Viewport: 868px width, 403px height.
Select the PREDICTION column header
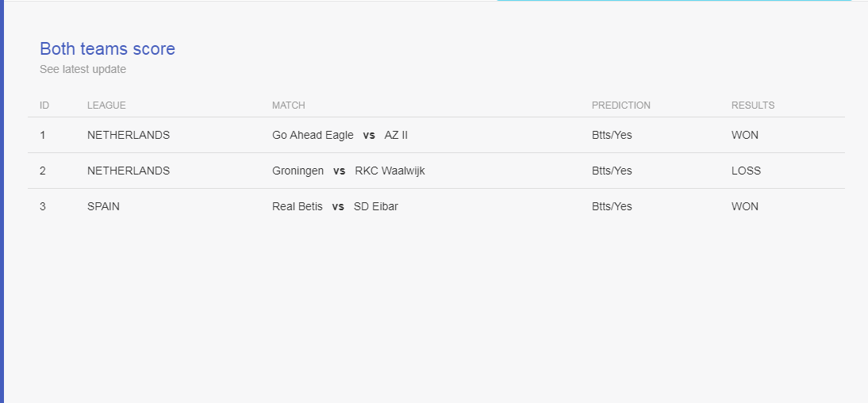pos(621,106)
